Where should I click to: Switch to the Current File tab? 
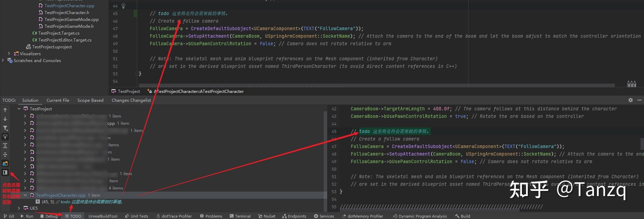coord(58,100)
